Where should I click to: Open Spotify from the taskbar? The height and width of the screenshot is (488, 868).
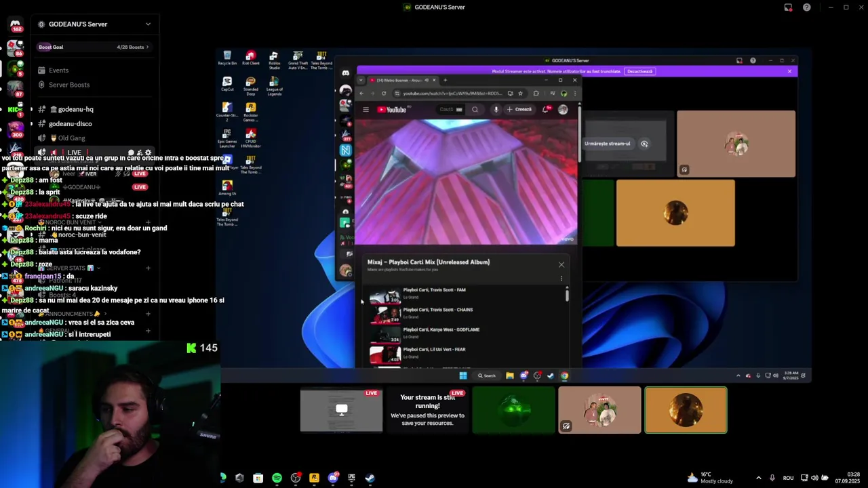pos(277,479)
